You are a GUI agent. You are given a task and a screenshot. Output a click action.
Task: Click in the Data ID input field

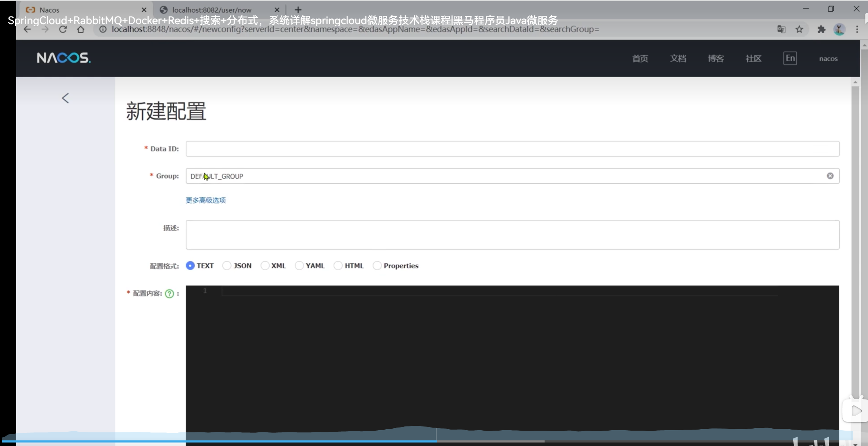[512, 149]
